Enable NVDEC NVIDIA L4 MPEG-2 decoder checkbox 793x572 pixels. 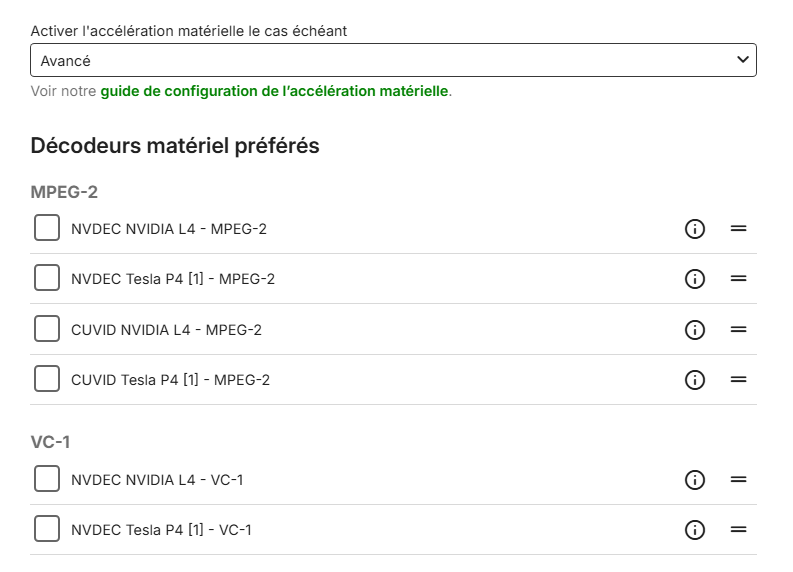pos(47,228)
